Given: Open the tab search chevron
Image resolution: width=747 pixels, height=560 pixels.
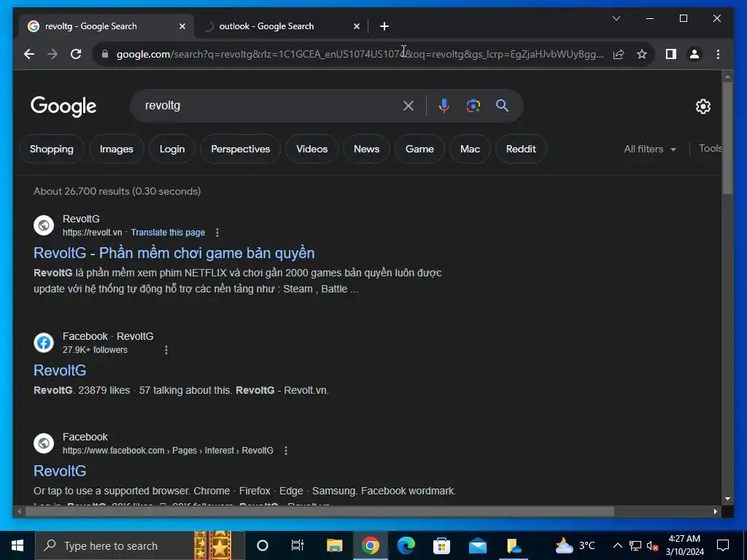Looking at the screenshot, I should (616, 18).
